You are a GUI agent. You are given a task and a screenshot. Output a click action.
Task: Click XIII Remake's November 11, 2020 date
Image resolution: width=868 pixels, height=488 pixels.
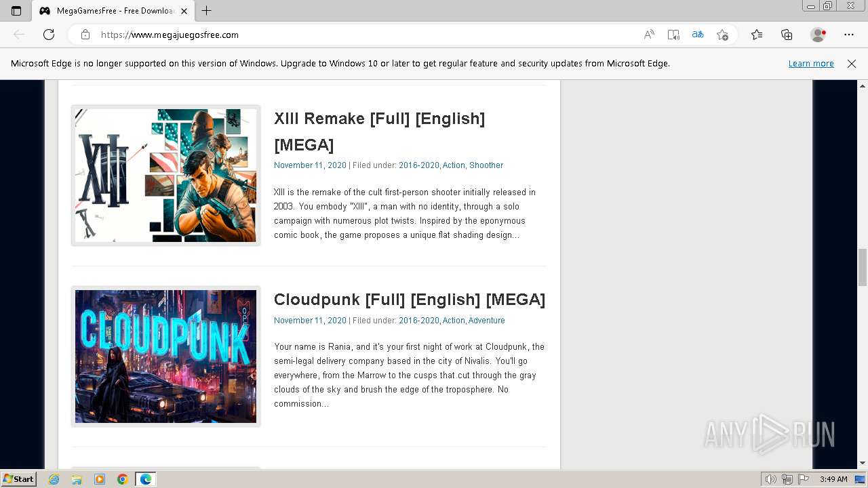coord(310,165)
